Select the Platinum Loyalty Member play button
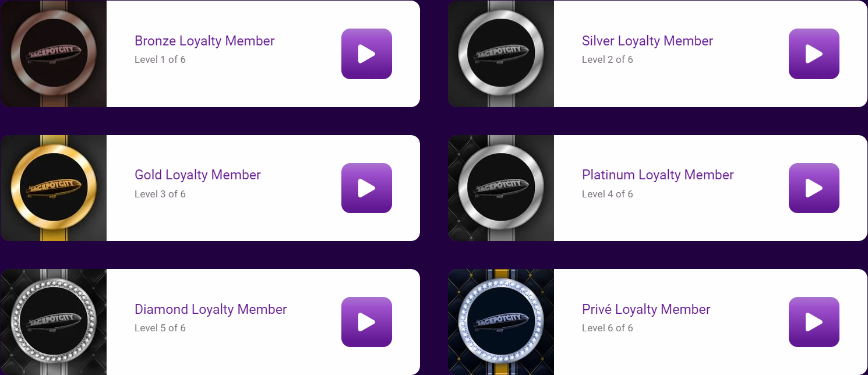 tap(814, 188)
